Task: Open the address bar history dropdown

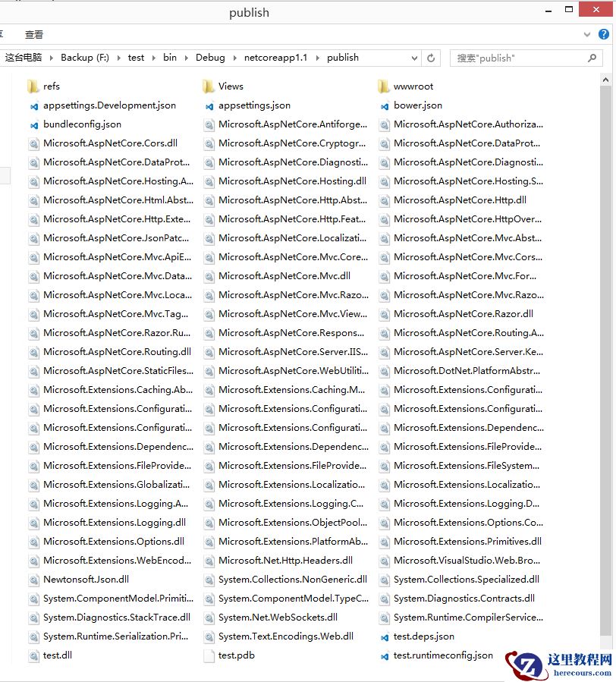Action: 414,58
